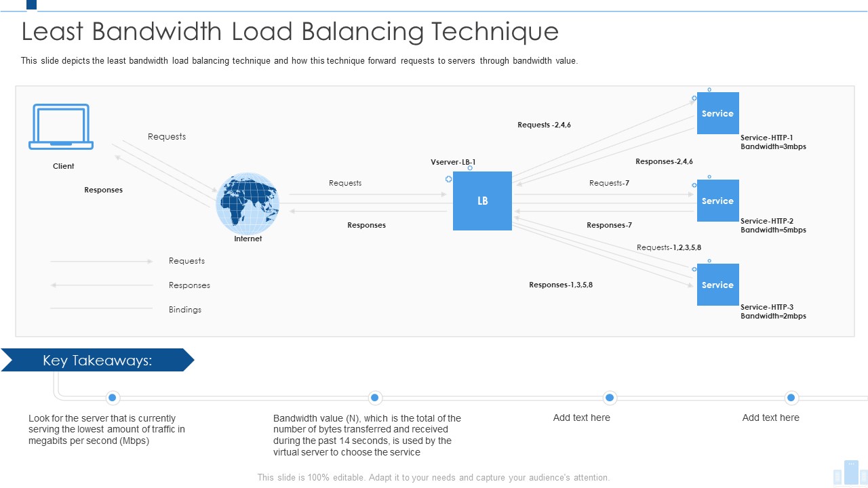Screen dimensions: 868x488
Task: Select the Service box for Service-HTTP-1
Action: click(717, 113)
